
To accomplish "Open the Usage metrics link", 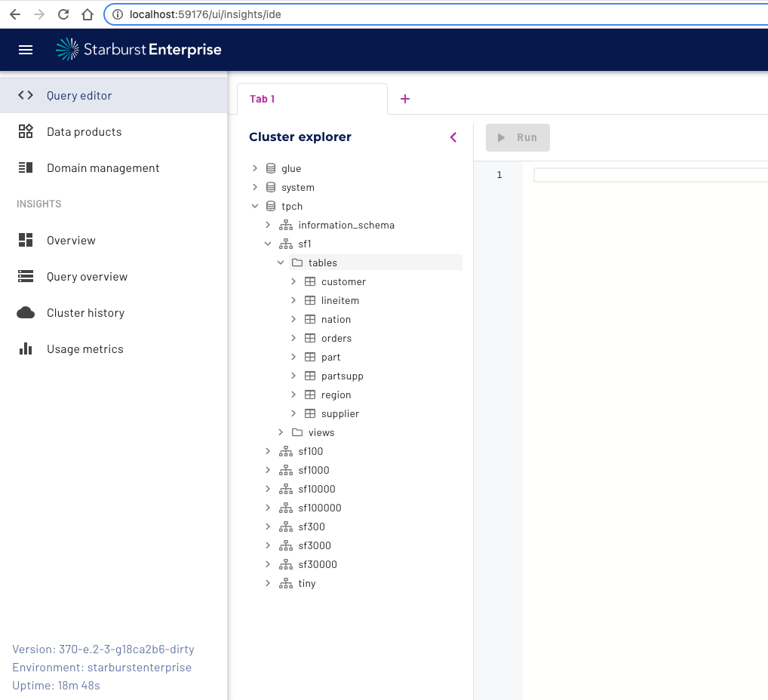I will point(114,348).
